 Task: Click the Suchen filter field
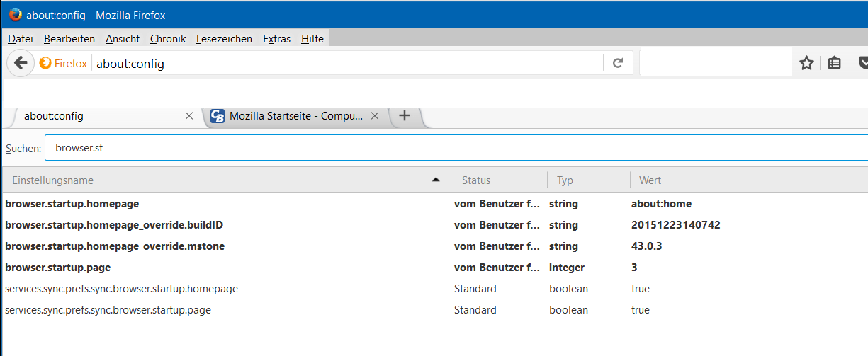pos(456,149)
